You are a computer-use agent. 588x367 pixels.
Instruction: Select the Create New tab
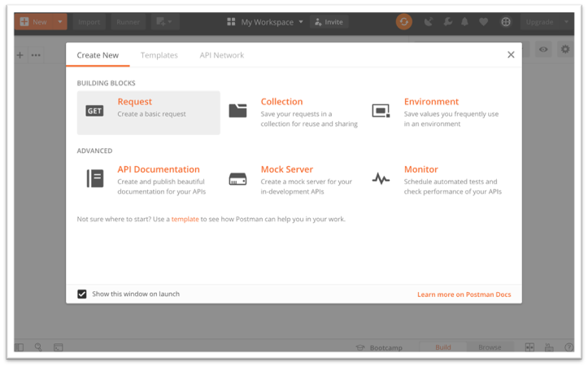click(98, 55)
